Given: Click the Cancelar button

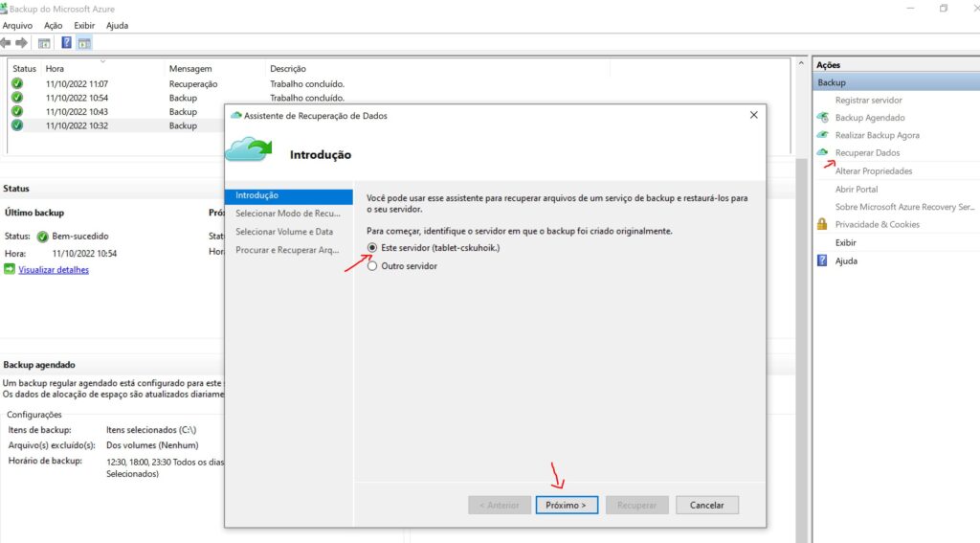Looking at the screenshot, I should tap(707, 505).
